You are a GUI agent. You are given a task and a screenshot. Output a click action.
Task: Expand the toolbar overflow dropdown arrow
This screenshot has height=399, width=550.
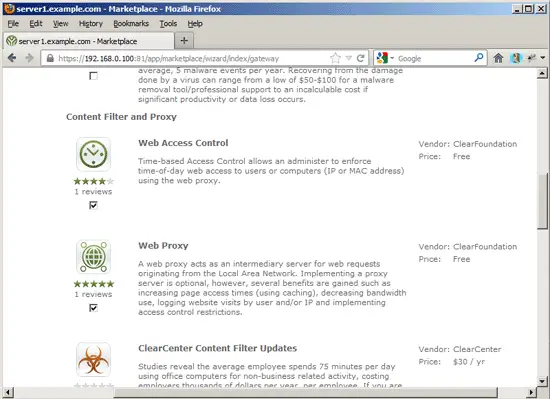click(543, 58)
